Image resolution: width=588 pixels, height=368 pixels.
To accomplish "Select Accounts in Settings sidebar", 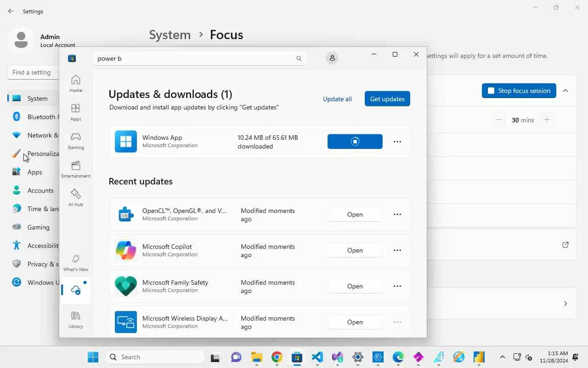I will coord(33,190).
